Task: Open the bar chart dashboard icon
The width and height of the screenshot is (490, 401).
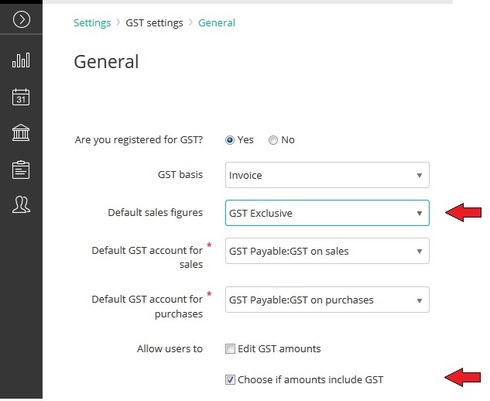Action: coord(21,60)
